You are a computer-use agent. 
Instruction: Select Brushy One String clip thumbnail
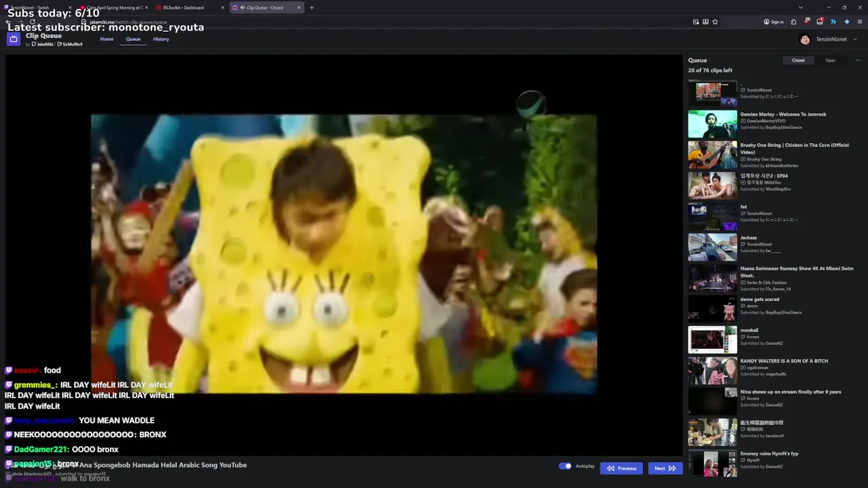coord(712,155)
